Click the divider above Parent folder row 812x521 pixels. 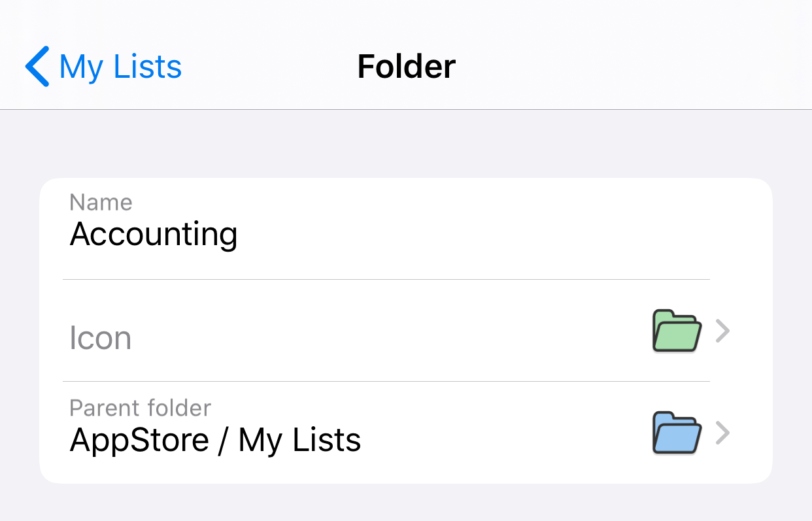coord(386,382)
